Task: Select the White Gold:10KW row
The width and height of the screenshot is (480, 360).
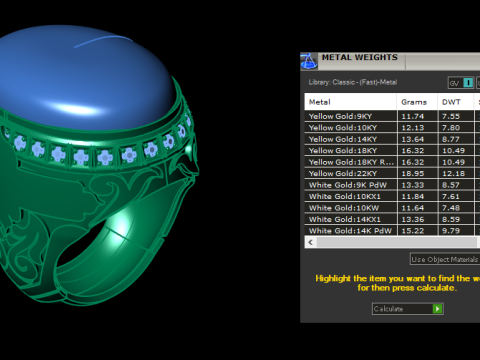Action: 392,208
